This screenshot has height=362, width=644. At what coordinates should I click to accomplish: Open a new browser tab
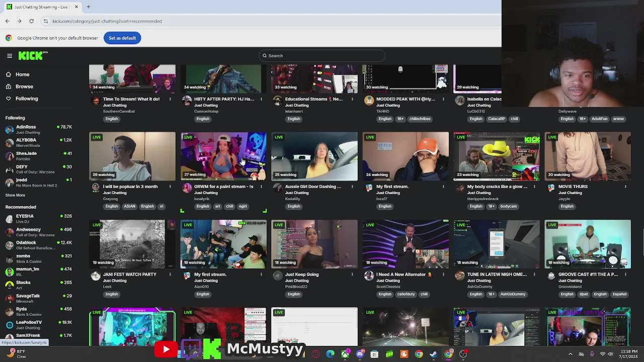[88, 7]
